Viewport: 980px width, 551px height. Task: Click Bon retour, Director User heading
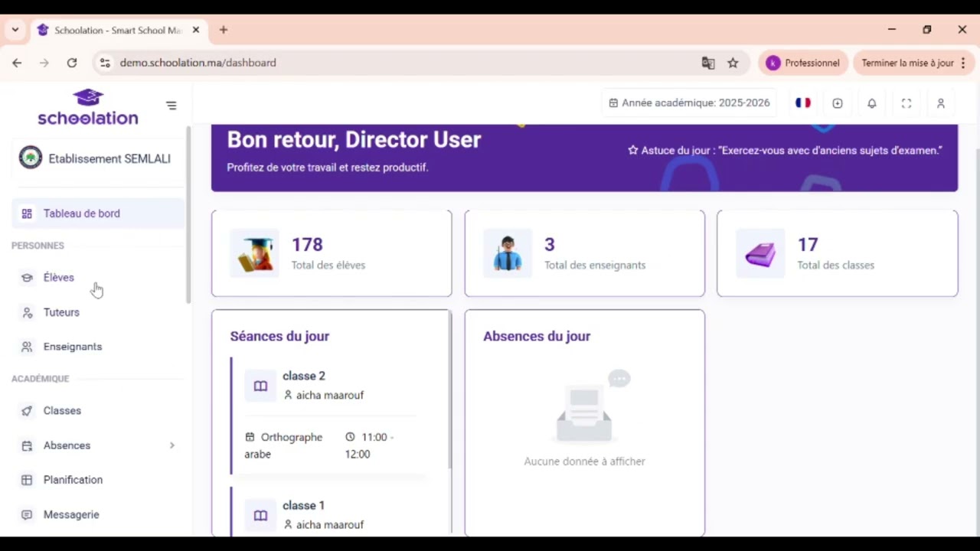[354, 139]
